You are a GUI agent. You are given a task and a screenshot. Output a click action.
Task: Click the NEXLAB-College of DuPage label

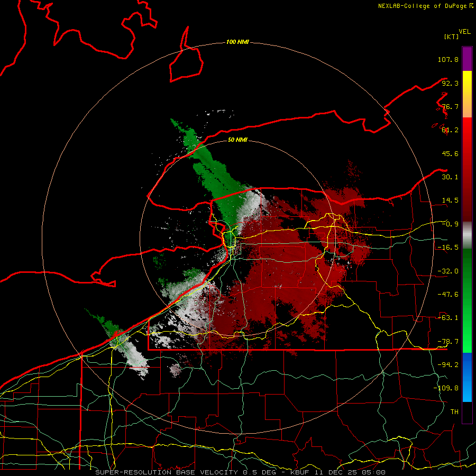(x=426, y=6)
